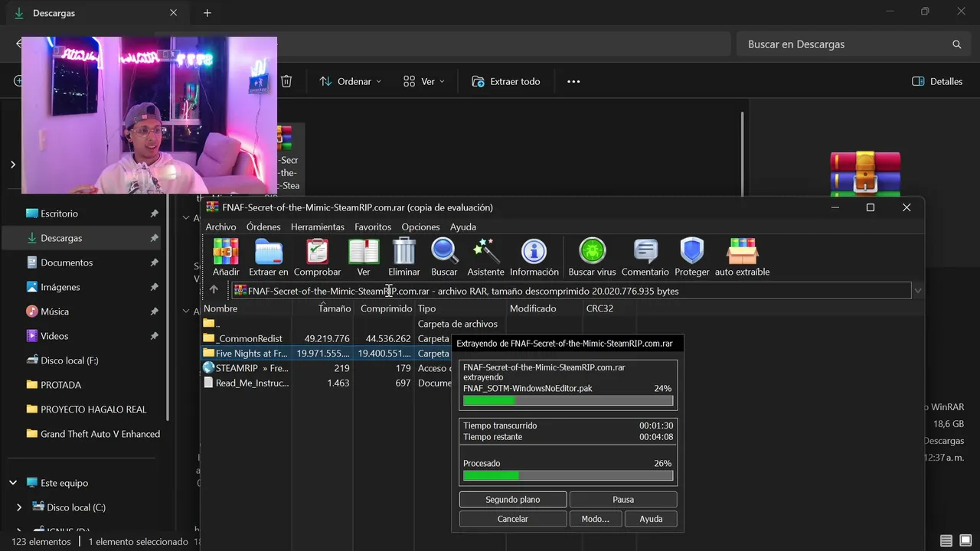Select the STEAMRIP shortcut file row

(x=326, y=368)
